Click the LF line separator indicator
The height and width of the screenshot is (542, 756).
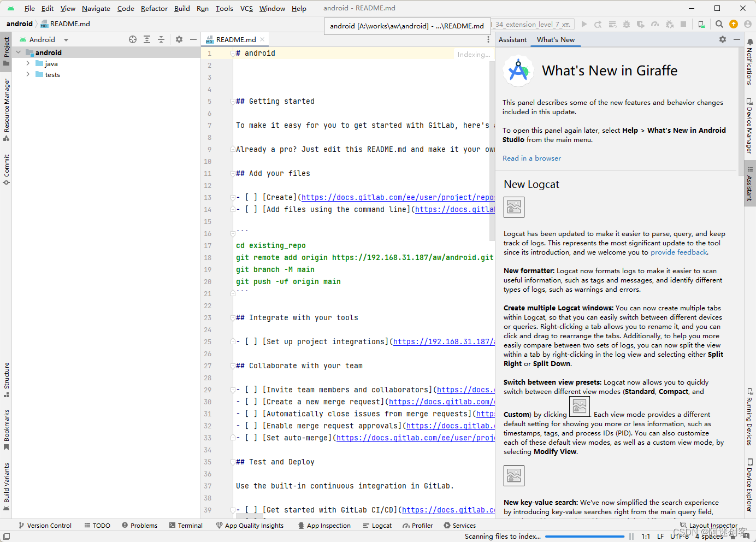[x=660, y=537]
